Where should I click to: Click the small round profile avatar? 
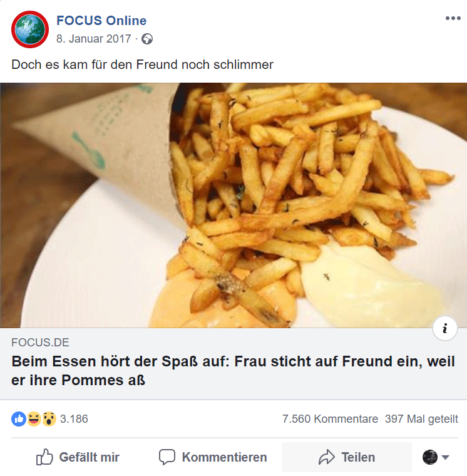pyautogui.click(x=430, y=457)
